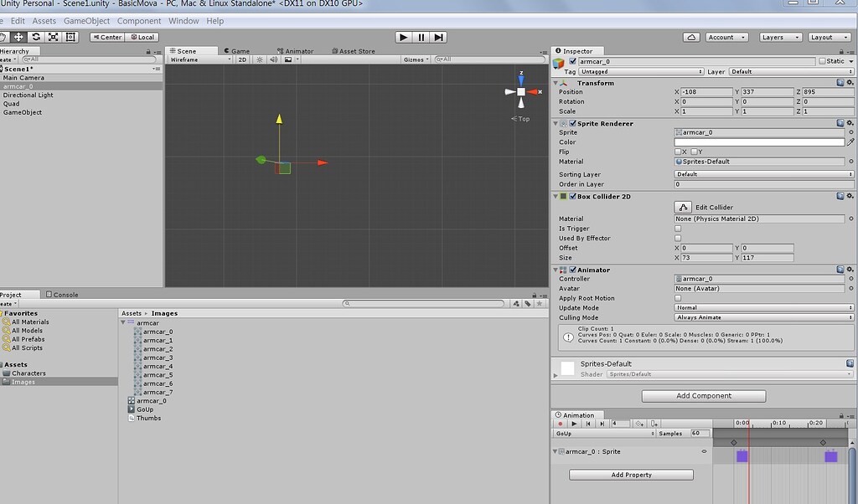858x504 pixels.
Task: Mute scene audio in the Scene view
Action: tap(273, 59)
